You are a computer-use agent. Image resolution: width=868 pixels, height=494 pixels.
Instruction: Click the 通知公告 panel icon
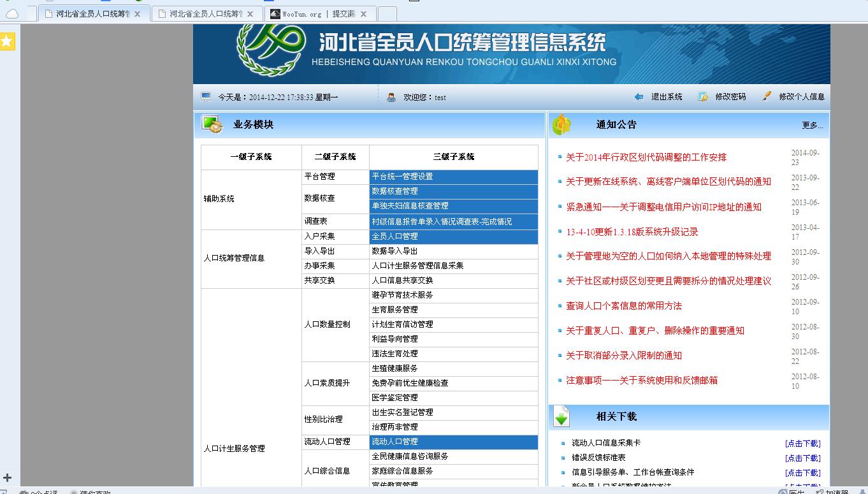(x=561, y=124)
